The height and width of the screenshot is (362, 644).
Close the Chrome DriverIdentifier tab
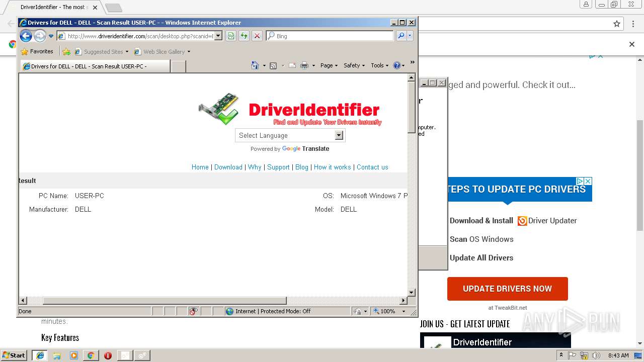95,8
